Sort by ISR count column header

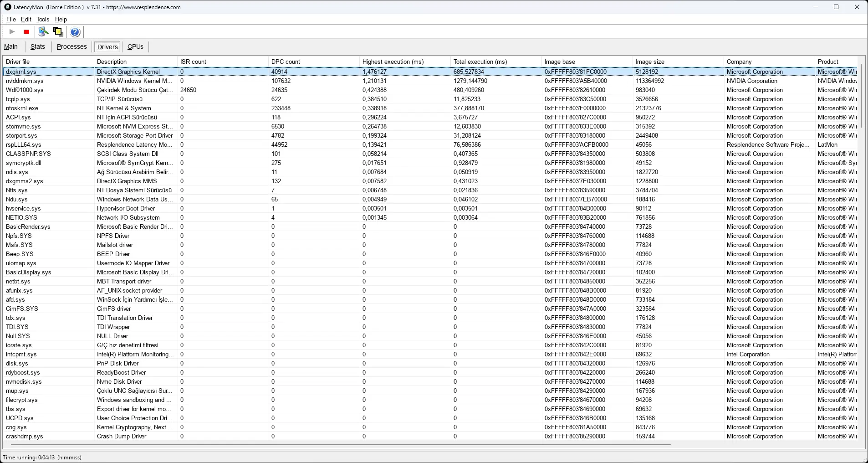[x=223, y=62]
